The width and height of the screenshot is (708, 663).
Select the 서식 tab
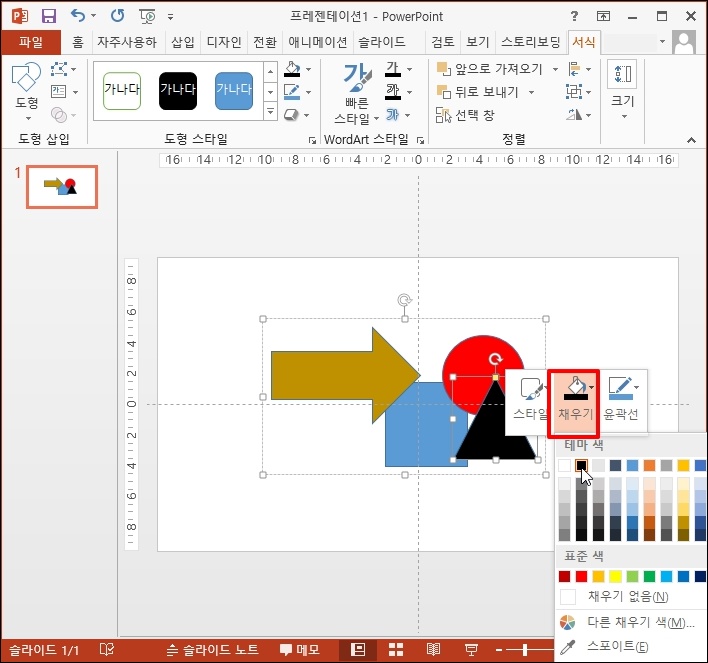[x=584, y=42]
